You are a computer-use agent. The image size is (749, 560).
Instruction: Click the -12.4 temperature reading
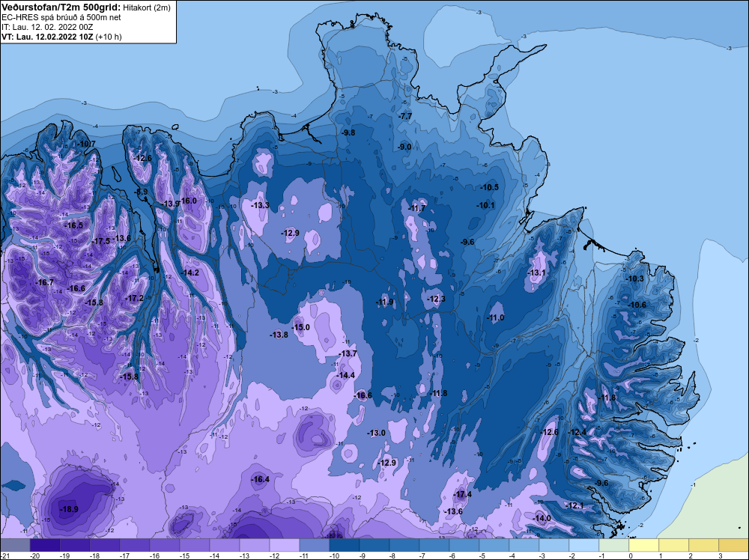pos(577,432)
